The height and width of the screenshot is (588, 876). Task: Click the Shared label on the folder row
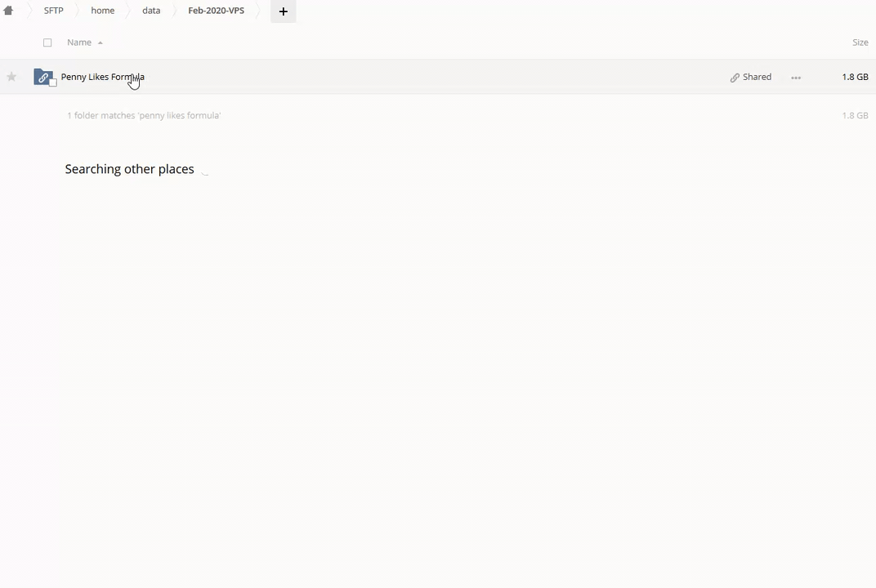click(757, 77)
